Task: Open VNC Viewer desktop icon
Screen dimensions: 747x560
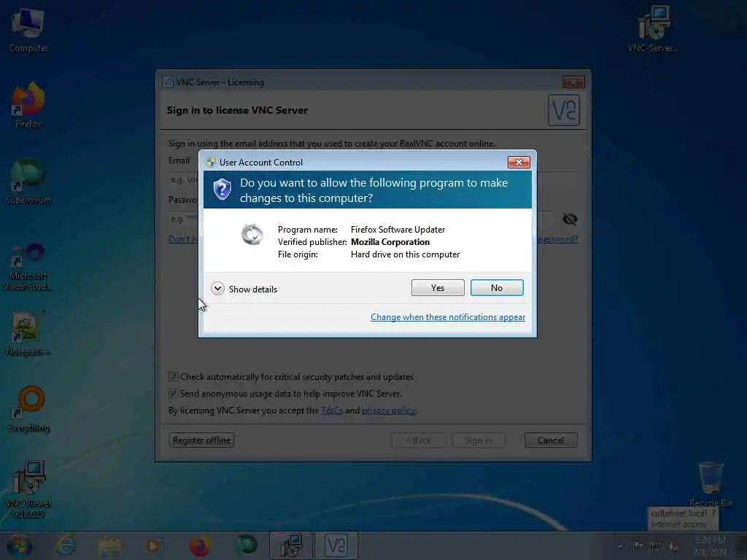Action: 28,489
